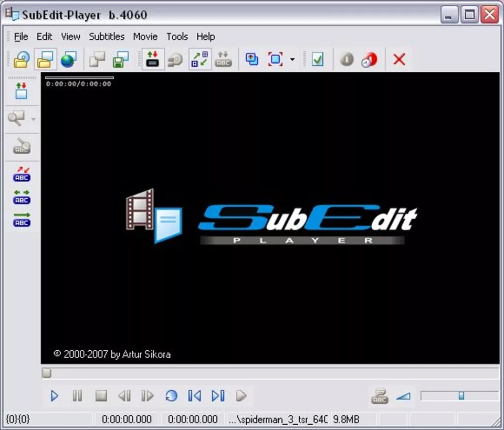Click the movie seek bar thumb

tap(47, 373)
